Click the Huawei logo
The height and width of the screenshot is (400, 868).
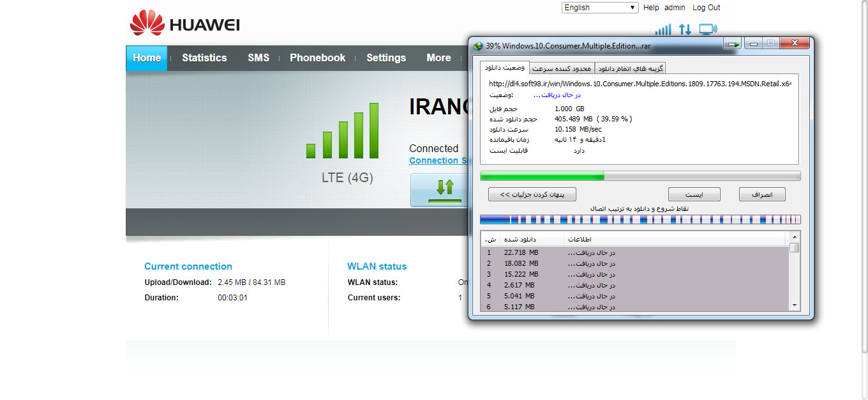click(184, 24)
